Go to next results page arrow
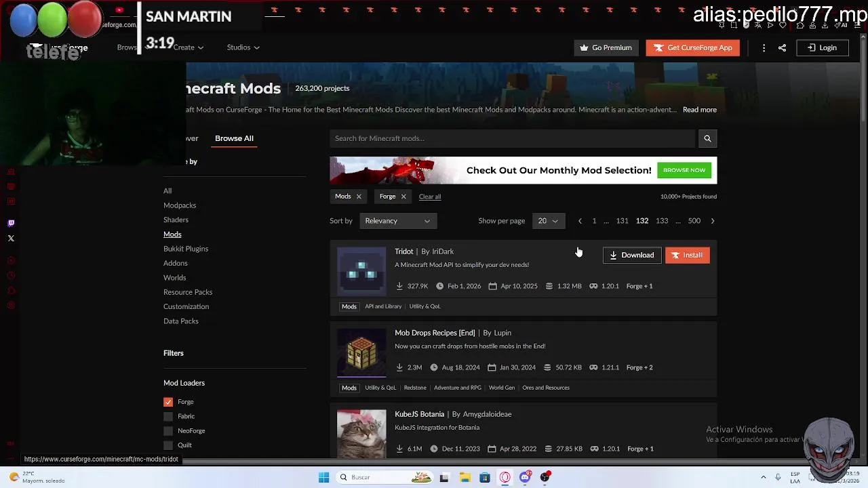The width and height of the screenshot is (868, 488). 712,221
